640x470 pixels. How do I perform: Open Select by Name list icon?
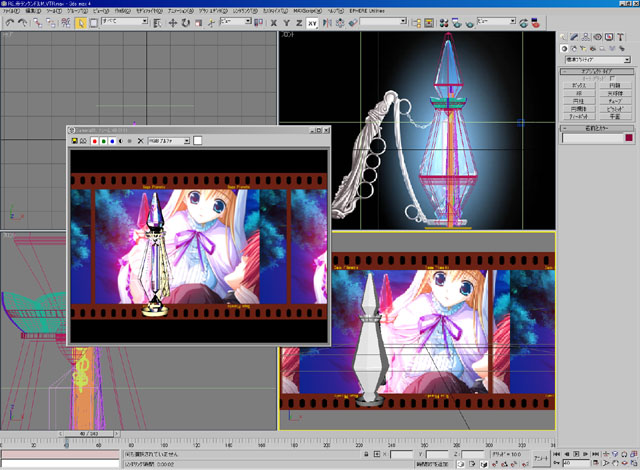(x=157, y=23)
